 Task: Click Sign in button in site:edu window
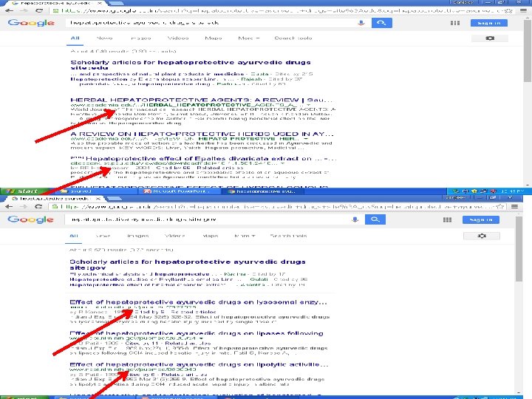489,23
